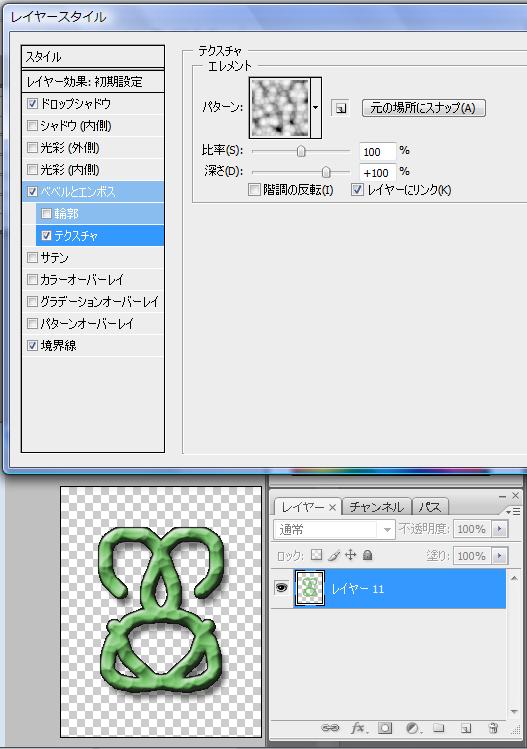This screenshot has height=749, width=527.
Task: Create a new layer icon
Action: 466,728
